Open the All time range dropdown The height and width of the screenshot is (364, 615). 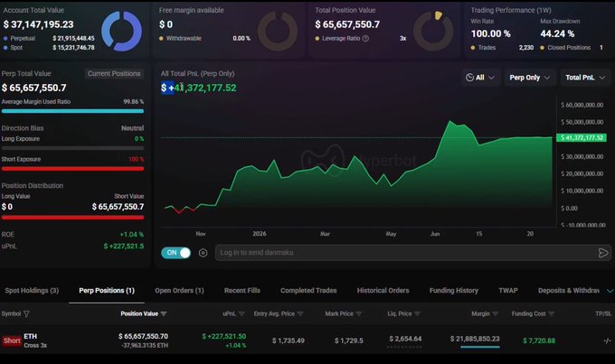(x=479, y=78)
